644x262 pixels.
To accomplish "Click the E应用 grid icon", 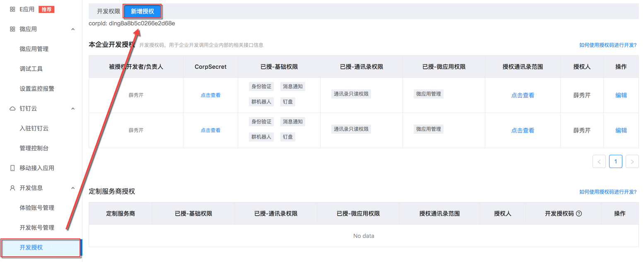I will [x=12, y=9].
